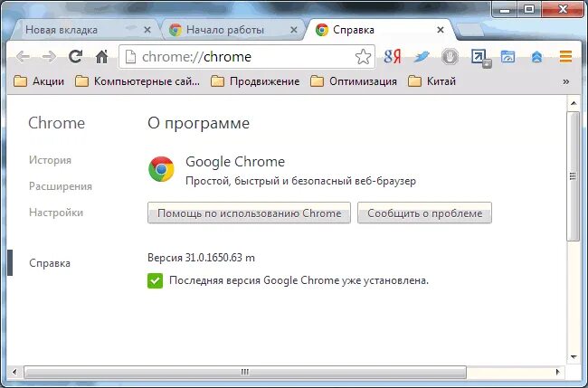Select Справка in the sidebar

[50, 263]
